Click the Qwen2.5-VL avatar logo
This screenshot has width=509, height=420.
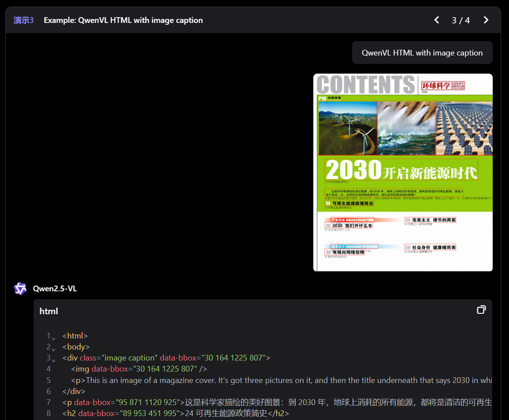(20, 289)
